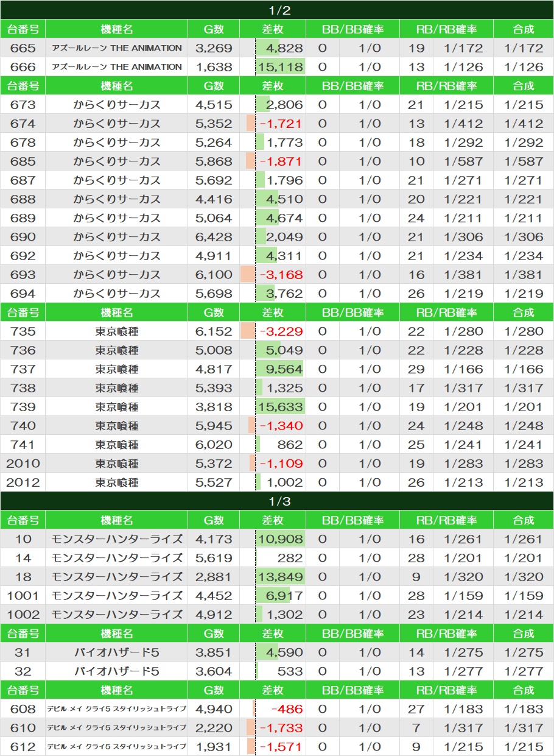Click the difference value 5,049

pos(284,350)
